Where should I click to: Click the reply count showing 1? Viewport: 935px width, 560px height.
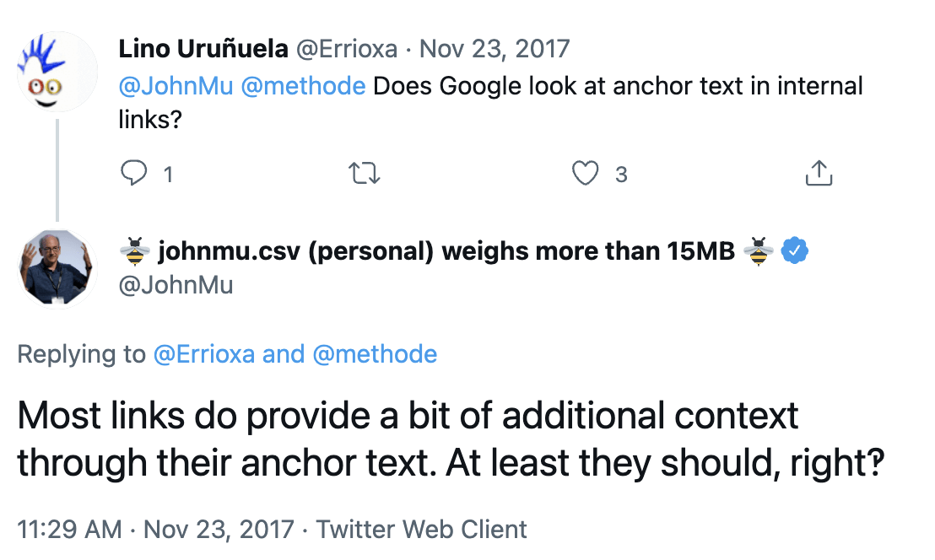168,175
